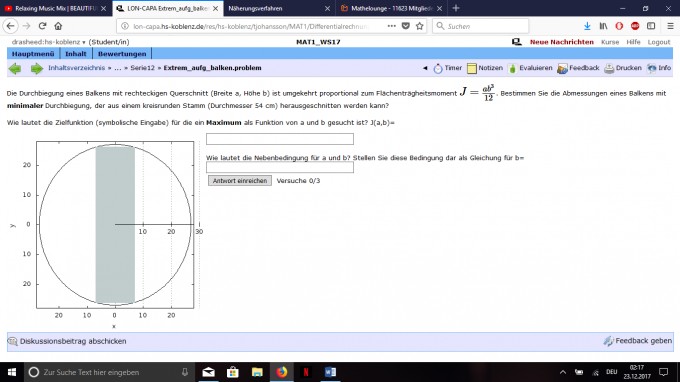
Task: Open Inhaltsverzeichnis breadcrumb link
Action: pos(76,68)
